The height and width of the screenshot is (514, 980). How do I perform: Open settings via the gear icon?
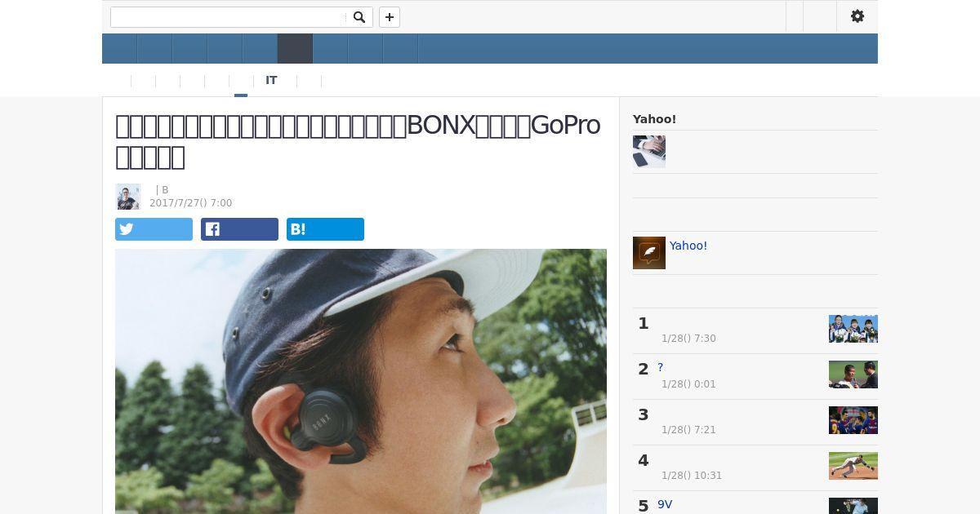[857, 16]
